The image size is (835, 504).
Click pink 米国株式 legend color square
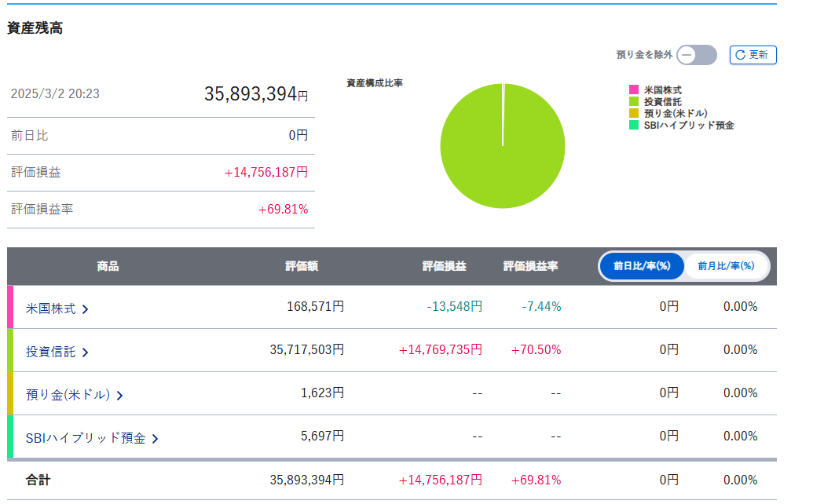point(634,90)
